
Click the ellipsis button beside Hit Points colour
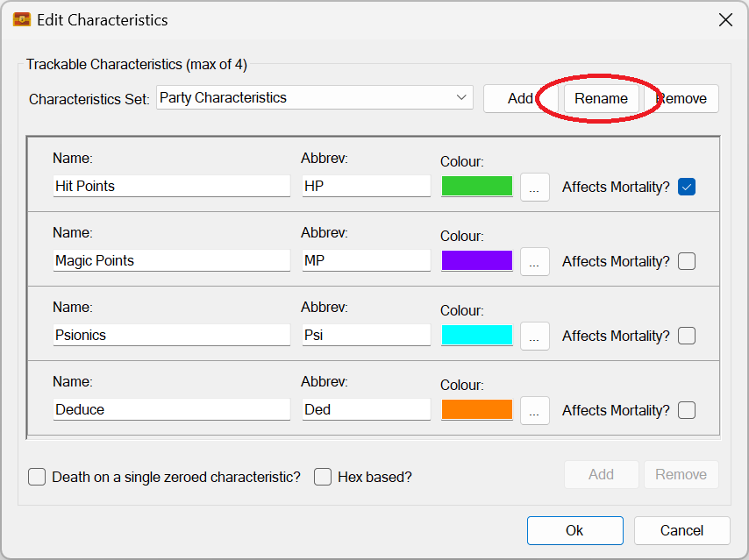coord(535,187)
